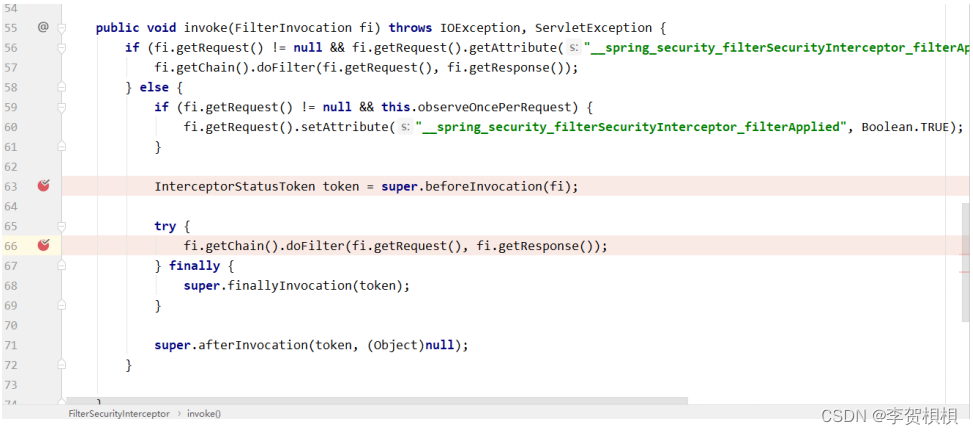Click the fold end marker on line 61

[61, 146]
